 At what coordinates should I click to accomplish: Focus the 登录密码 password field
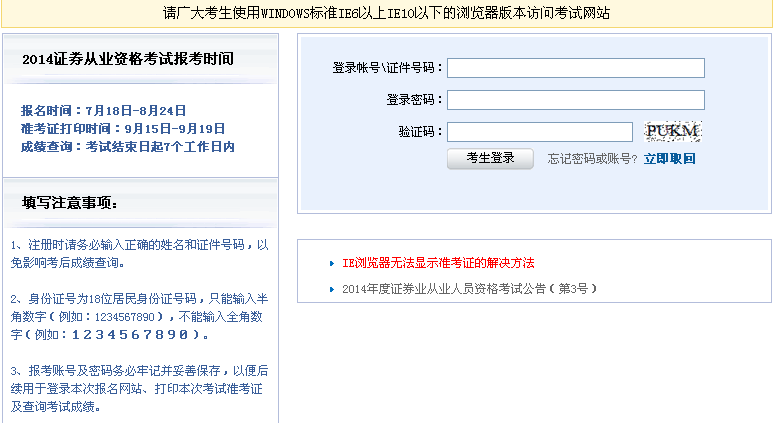[x=576, y=100]
